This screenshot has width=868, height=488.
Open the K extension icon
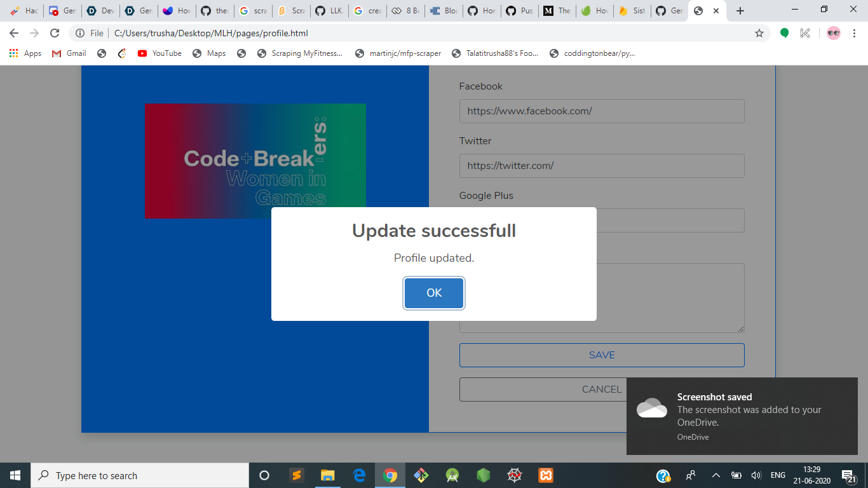pos(805,33)
